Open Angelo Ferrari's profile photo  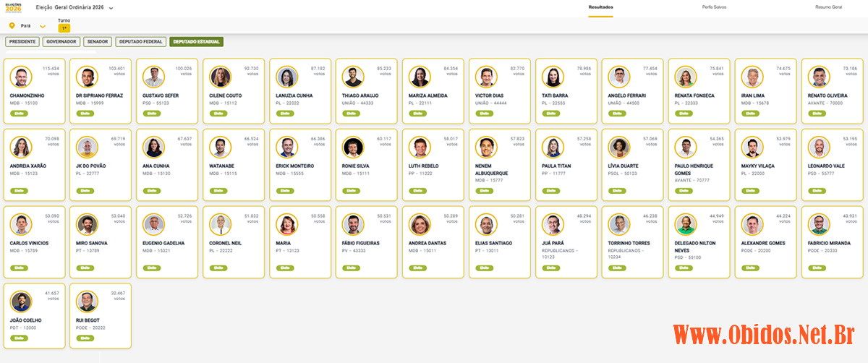(619, 77)
